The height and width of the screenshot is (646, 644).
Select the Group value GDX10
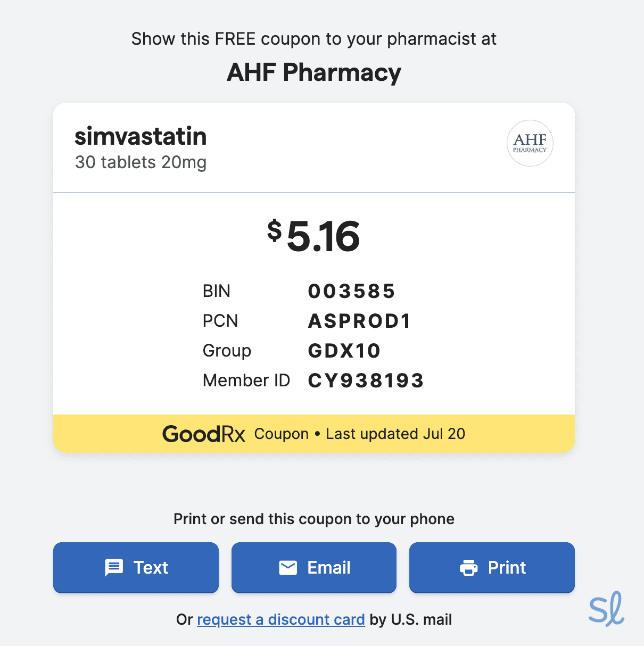[x=344, y=351]
